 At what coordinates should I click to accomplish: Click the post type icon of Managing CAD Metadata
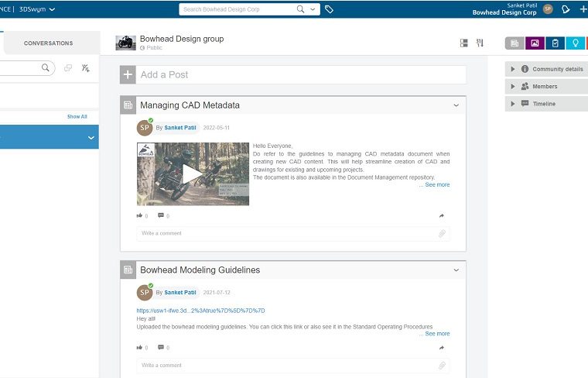click(128, 105)
